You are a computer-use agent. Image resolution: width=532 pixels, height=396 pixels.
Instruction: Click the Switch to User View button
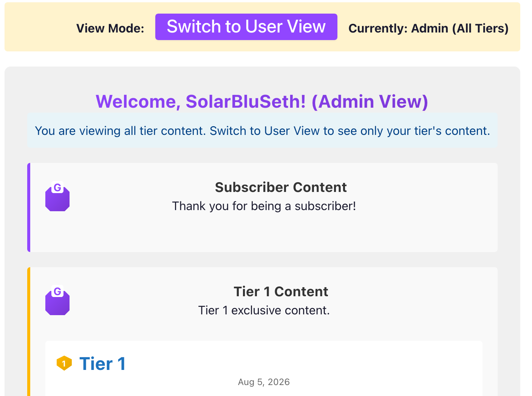coord(246,27)
